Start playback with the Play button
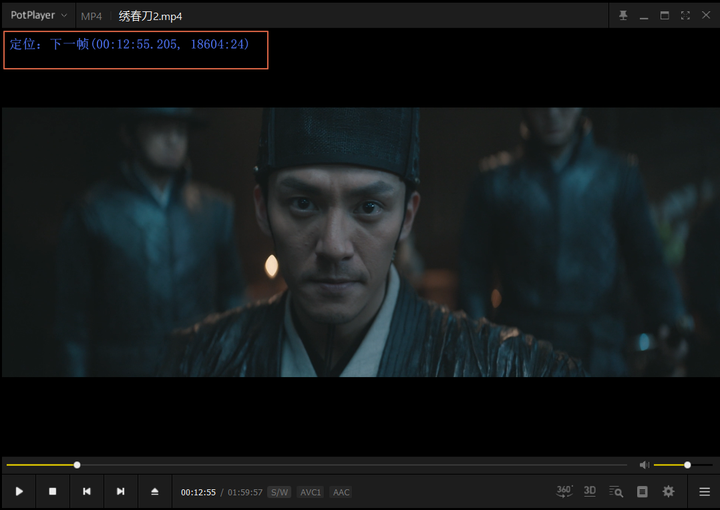This screenshot has width=720, height=510. [19, 492]
